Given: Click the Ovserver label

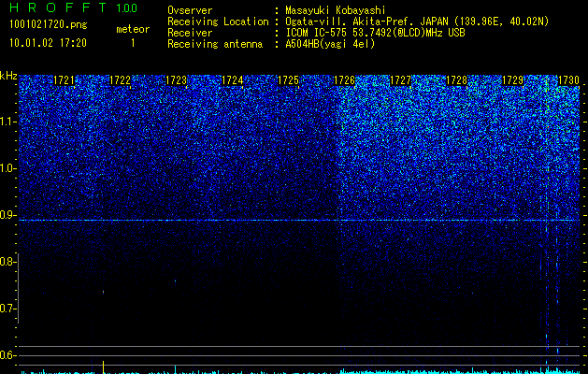Looking at the screenshot, I should 190,10.
